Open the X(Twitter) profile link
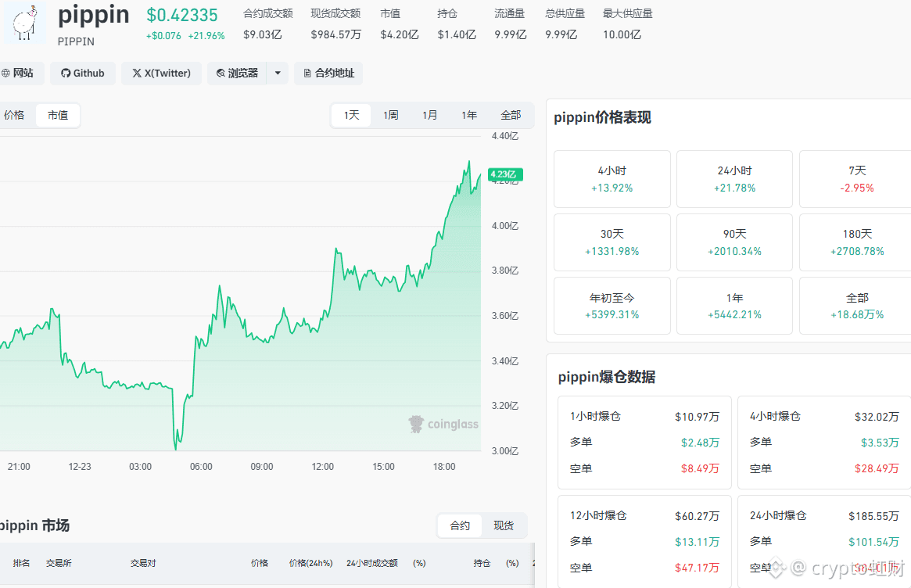 162,73
